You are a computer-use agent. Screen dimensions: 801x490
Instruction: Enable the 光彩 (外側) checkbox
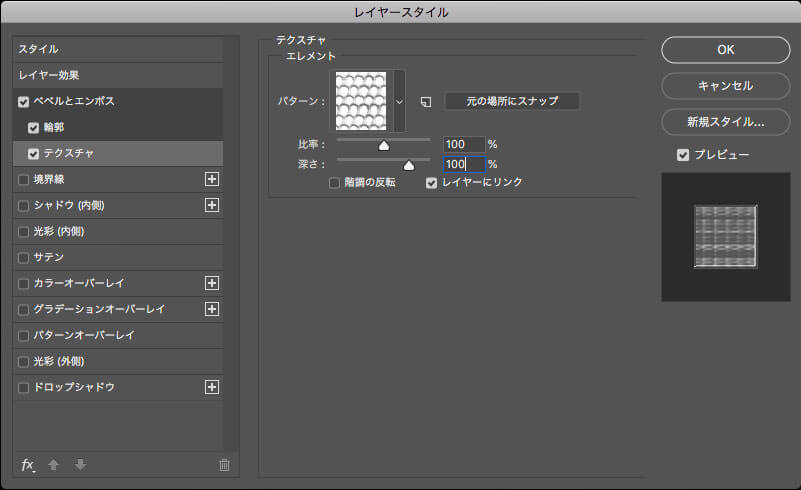click(23, 362)
